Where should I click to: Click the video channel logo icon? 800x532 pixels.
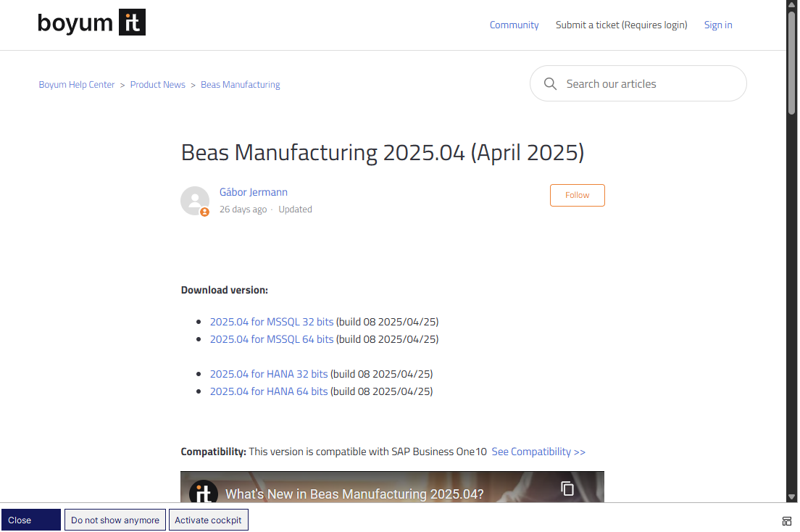[204, 492]
